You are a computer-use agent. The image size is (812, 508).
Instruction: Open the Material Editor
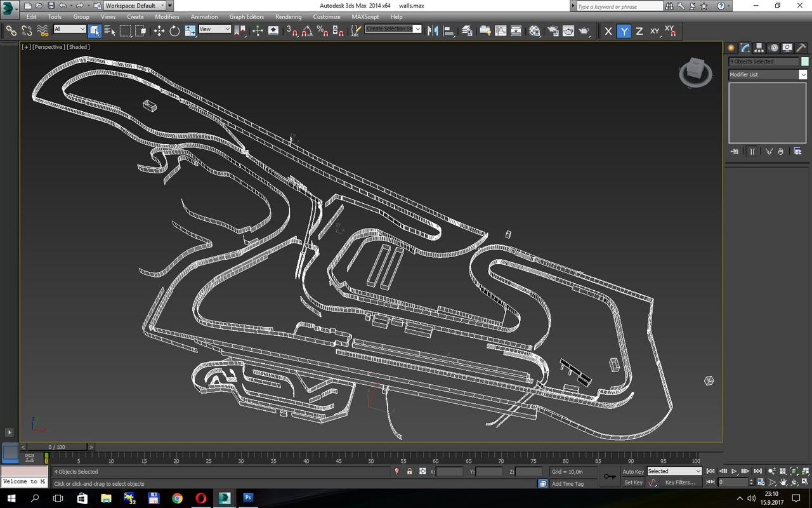pos(534,30)
